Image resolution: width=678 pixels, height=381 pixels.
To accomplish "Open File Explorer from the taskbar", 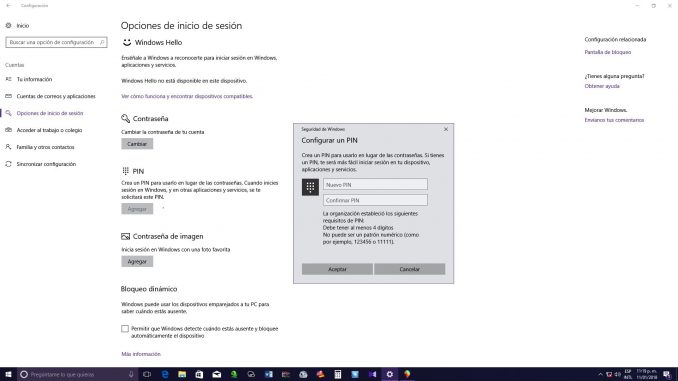I will tap(182, 374).
